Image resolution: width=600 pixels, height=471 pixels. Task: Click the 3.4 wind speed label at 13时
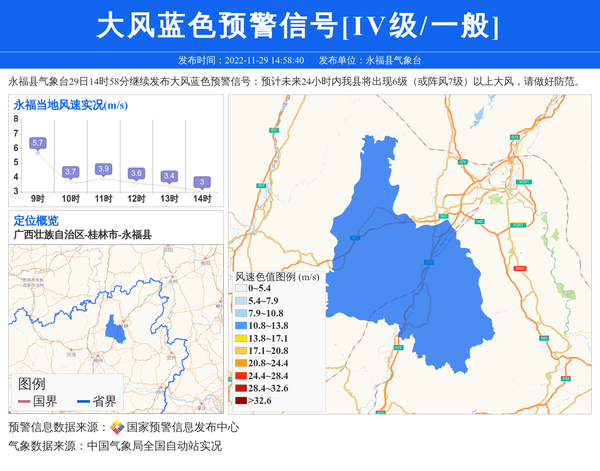click(169, 176)
